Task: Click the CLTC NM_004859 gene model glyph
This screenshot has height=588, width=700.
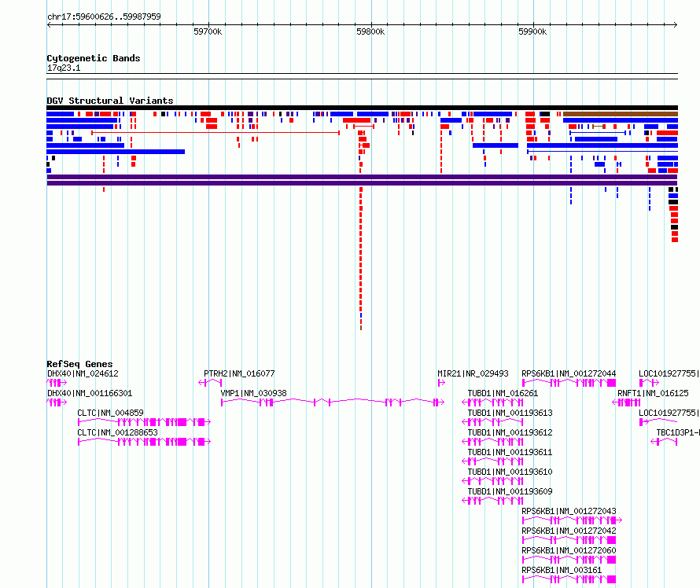Action: 144,422
